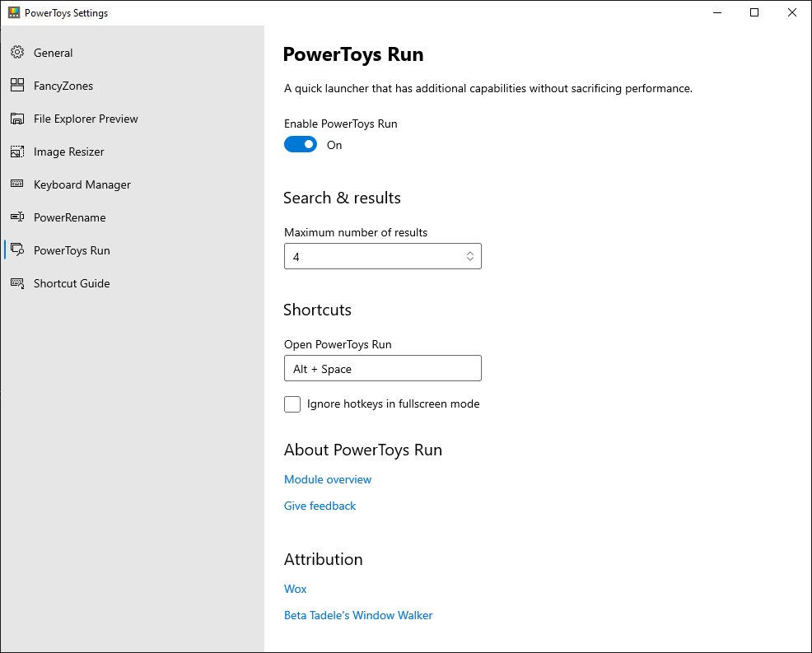Maximize the PowerToys Settings window

click(x=754, y=12)
